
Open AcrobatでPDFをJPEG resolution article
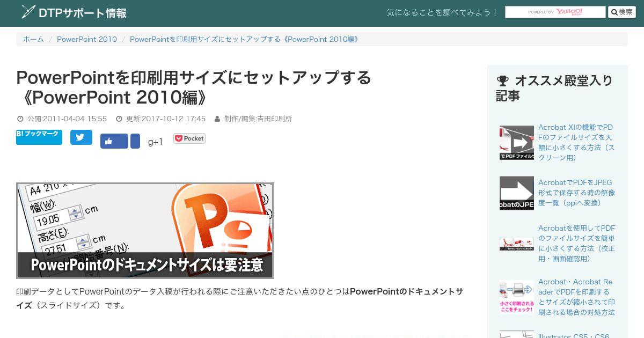coord(576,193)
